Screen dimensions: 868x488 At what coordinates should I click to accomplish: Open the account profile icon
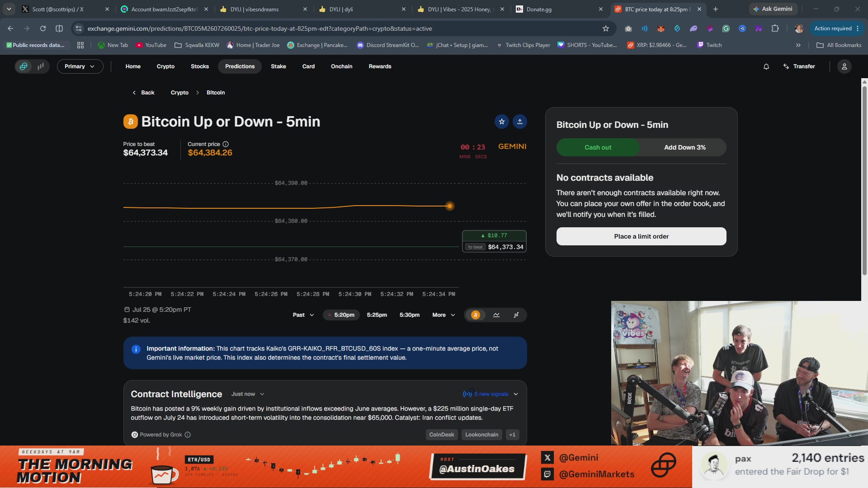click(844, 66)
